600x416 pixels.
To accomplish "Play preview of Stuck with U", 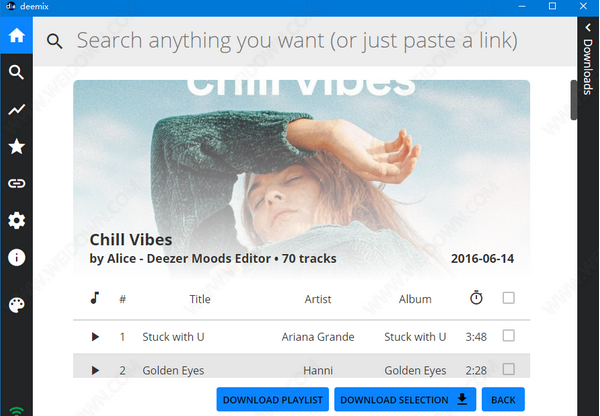I will 96,337.
